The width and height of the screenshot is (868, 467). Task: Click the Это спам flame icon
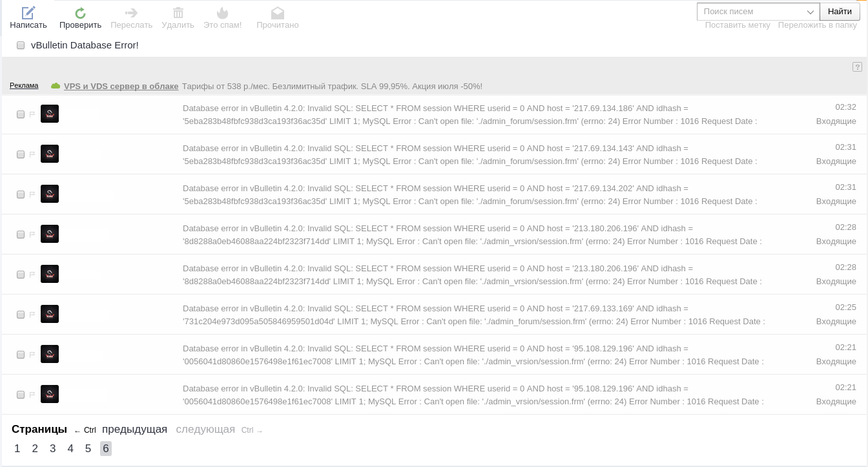[222, 13]
